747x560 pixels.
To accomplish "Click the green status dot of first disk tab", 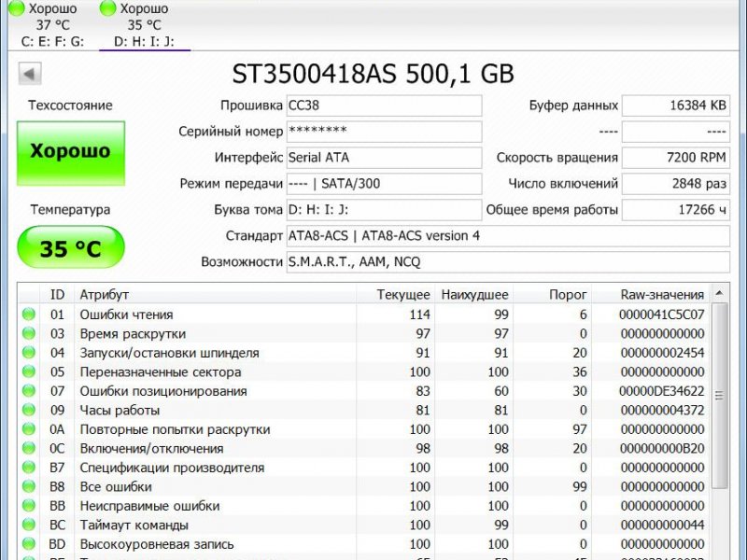I will (x=17, y=8).
